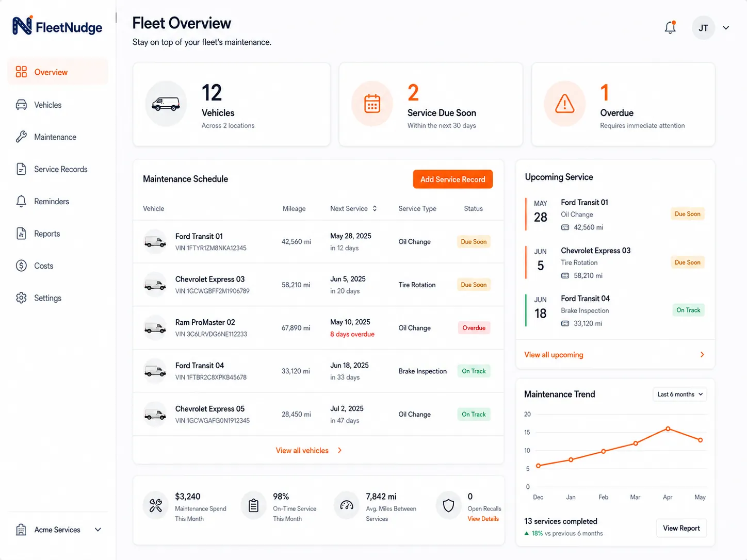Image resolution: width=747 pixels, height=560 pixels.
Task: Click the Acme Services building icon
Action: pyautogui.click(x=21, y=530)
